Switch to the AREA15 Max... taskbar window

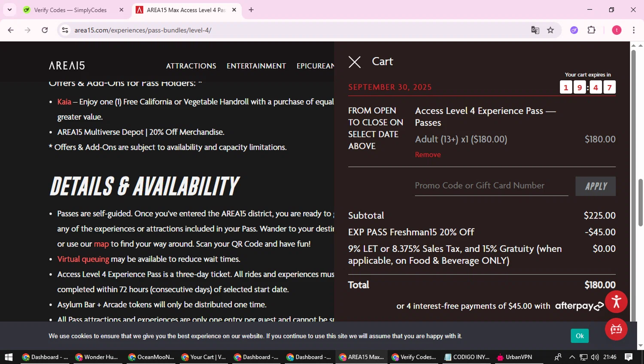(x=361, y=357)
